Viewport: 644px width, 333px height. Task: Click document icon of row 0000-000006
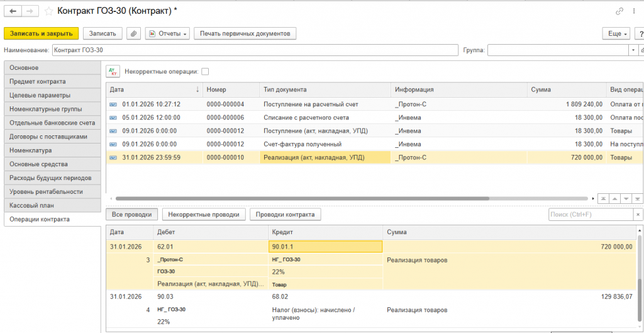coord(113,118)
